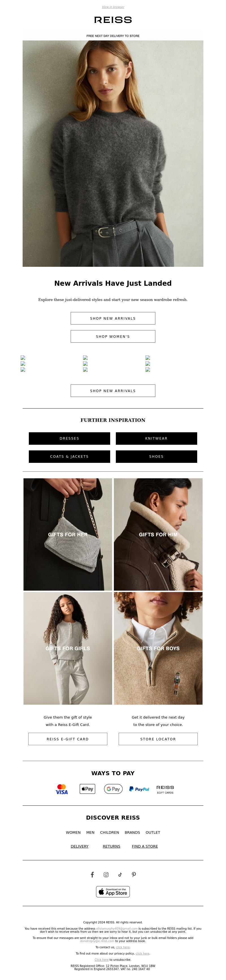Open the Gifts For Boys image tile
This screenshot has width=226, height=980.
158,648
